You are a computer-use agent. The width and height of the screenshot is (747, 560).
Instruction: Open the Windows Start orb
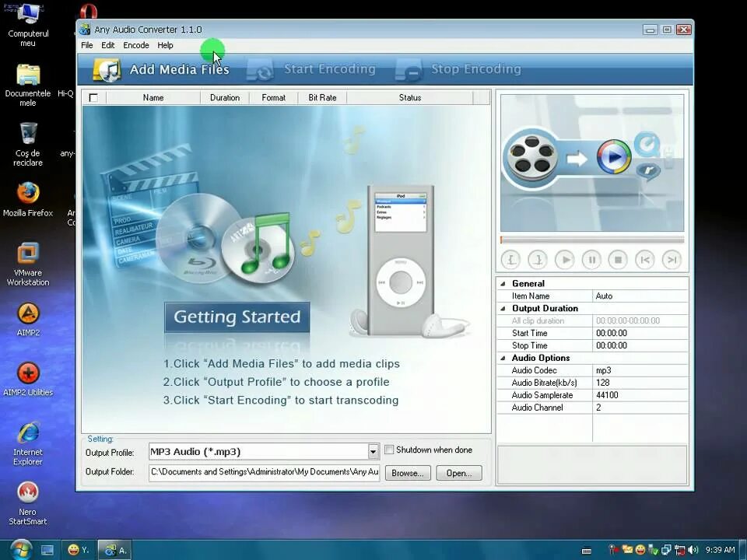click(x=21, y=550)
